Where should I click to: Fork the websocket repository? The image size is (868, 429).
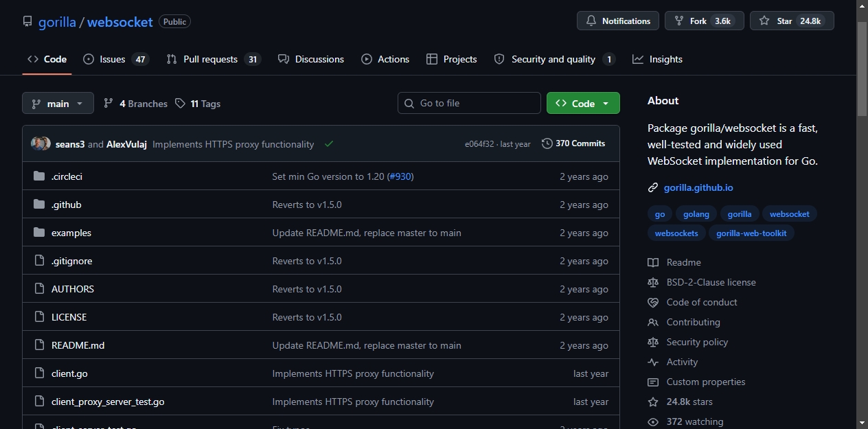click(705, 21)
